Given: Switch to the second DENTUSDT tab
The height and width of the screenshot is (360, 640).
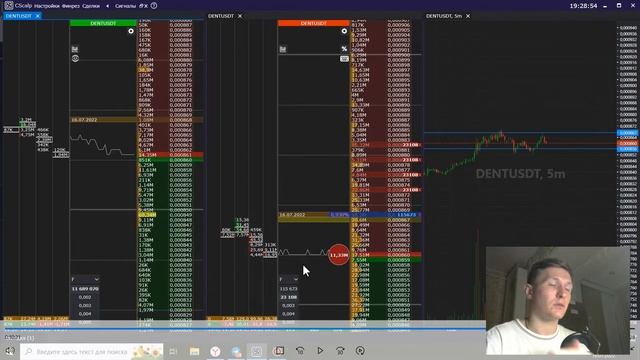Looking at the screenshot, I should click(x=221, y=16).
